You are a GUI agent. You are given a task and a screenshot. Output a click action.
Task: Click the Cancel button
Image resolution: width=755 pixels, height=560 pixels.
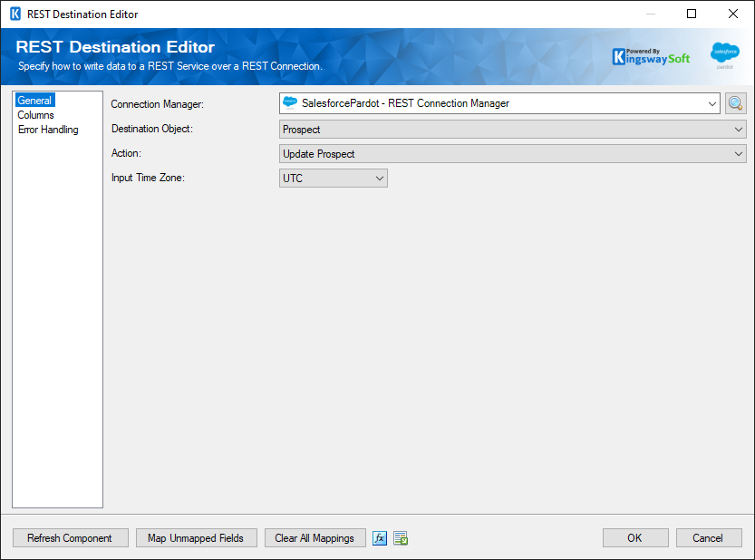coord(708,538)
